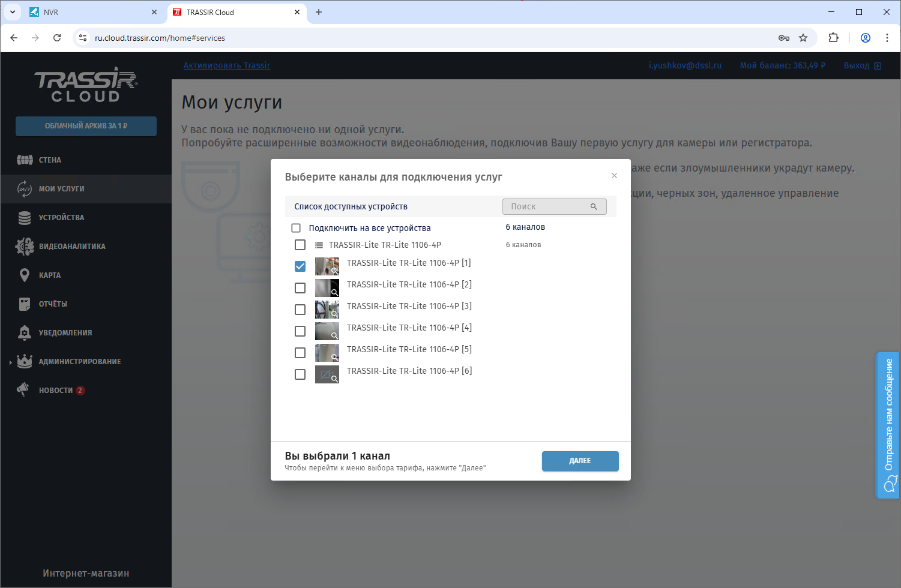Switch to the NVR browser tab
The width and height of the screenshot is (901, 588).
pyautogui.click(x=93, y=12)
